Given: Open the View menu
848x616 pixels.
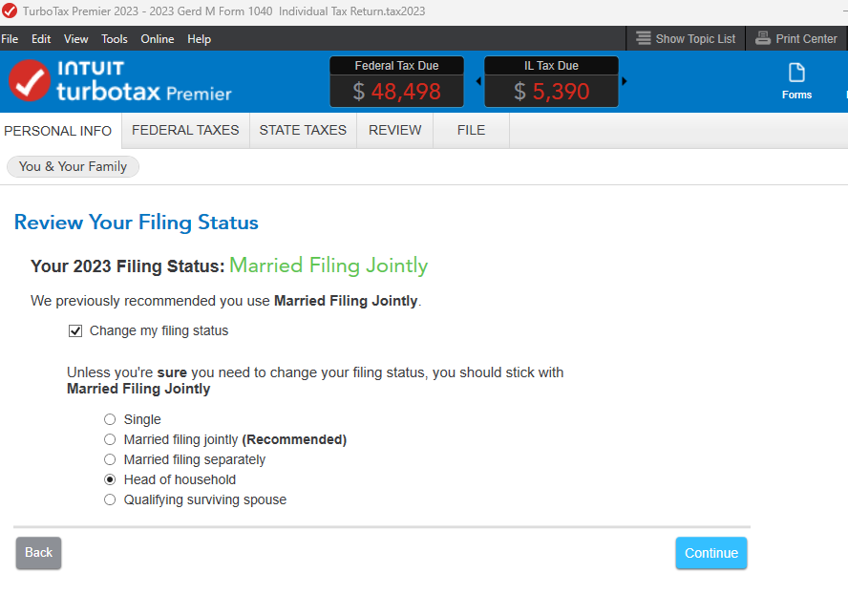Looking at the screenshot, I should [75, 39].
